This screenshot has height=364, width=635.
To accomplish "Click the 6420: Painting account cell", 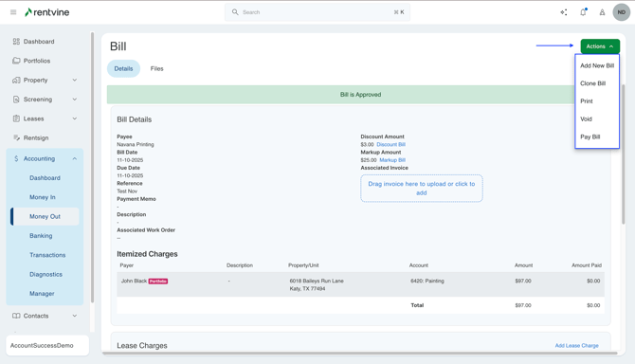I will pos(427,281).
